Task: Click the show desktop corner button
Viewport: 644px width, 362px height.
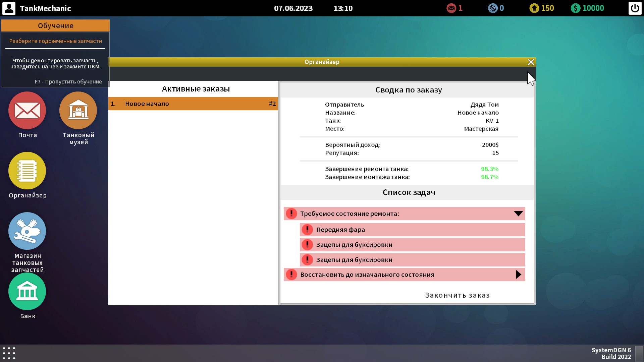Action: [x=639, y=353]
